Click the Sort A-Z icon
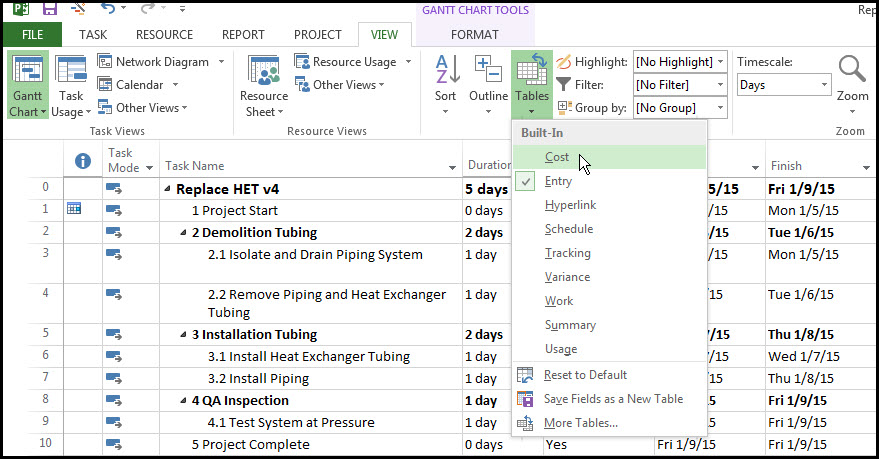879x459 pixels. pyautogui.click(x=447, y=69)
